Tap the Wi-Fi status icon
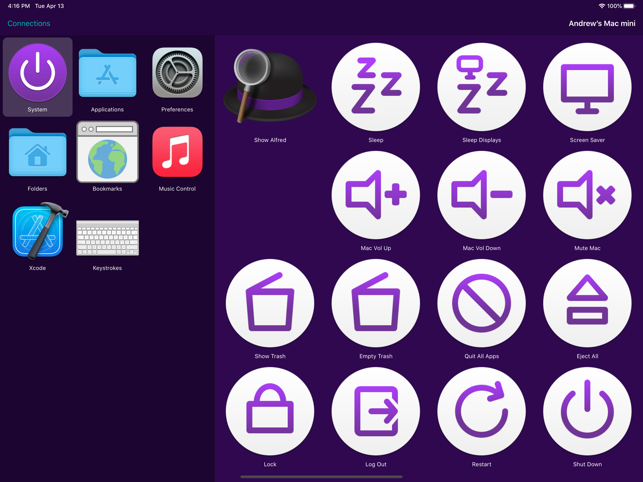The width and height of the screenshot is (643, 482). coord(602,6)
